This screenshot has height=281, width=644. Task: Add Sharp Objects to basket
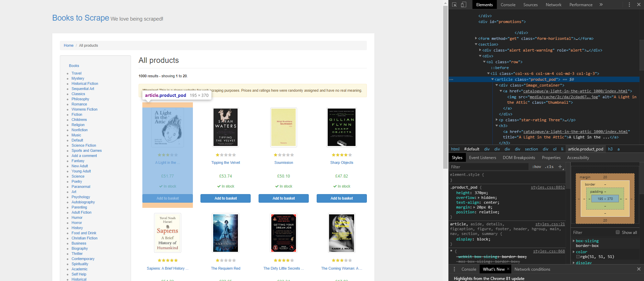tap(342, 198)
